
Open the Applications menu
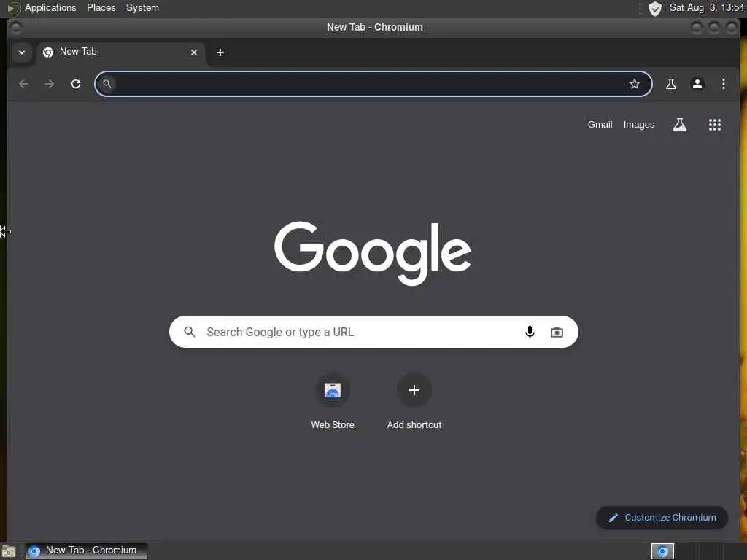tap(50, 7)
